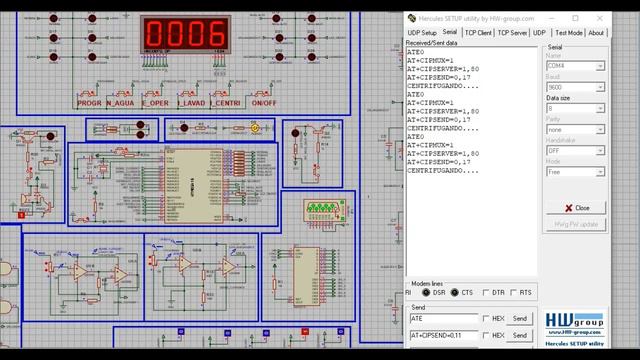Click the CTS modem line indicator
The width and height of the screenshot is (640, 360).
click(454, 293)
